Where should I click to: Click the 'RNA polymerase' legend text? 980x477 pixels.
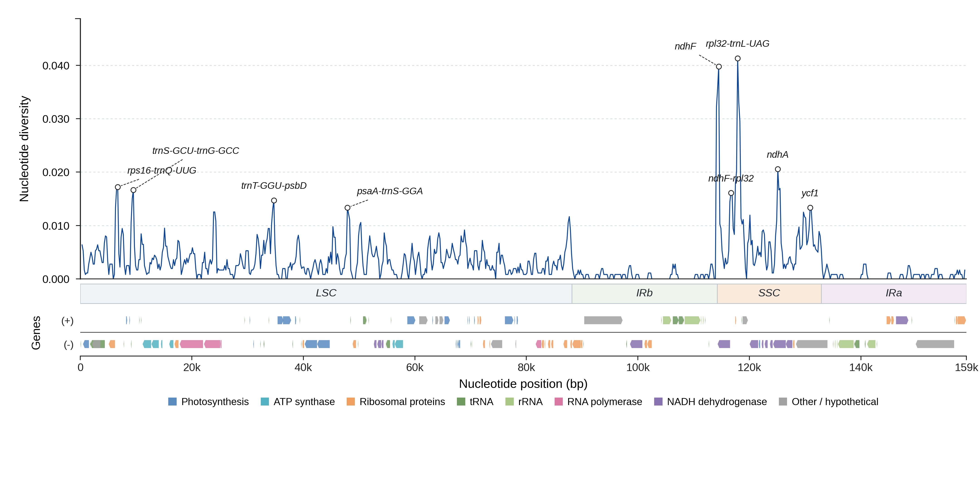click(x=605, y=402)
